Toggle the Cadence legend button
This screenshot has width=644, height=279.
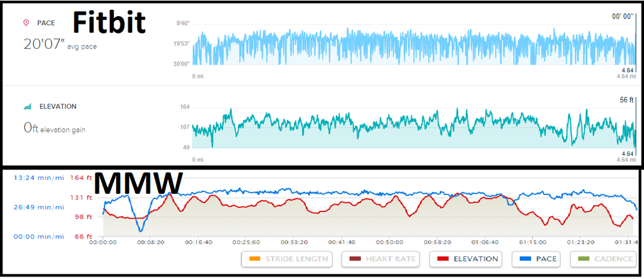605,259
